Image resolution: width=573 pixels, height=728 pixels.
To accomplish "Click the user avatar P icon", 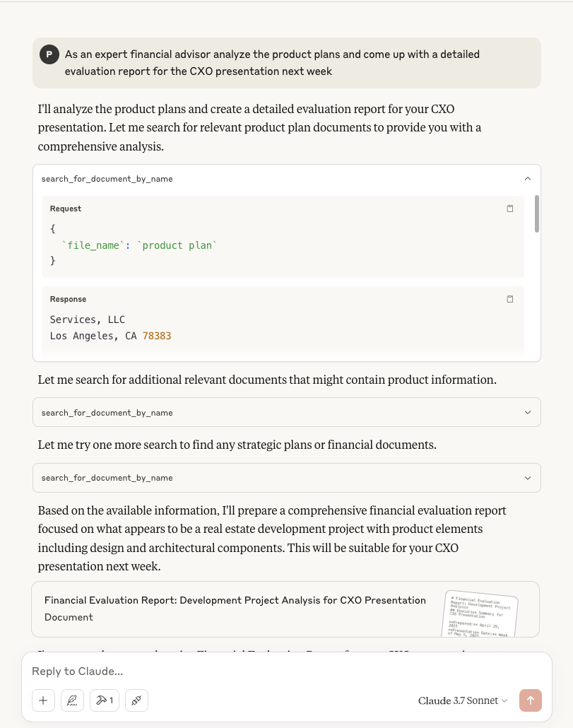I will pos(49,54).
